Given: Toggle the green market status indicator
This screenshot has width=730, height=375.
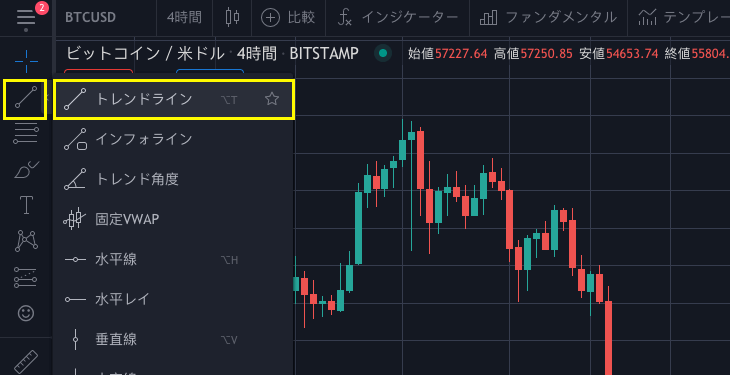Looking at the screenshot, I should coord(383,54).
